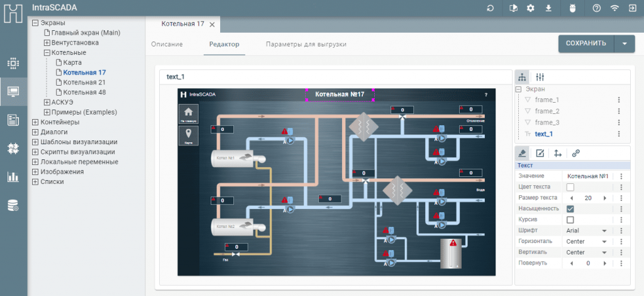
Task: Click the download icon in the top bar
Action: pyautogui.click(x=548, y=8)
